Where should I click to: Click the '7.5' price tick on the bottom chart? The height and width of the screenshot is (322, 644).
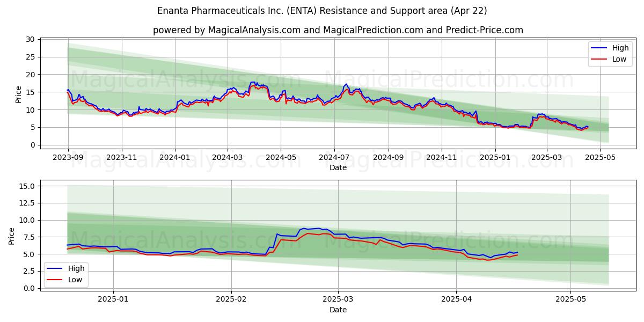(x=29, y=237)
